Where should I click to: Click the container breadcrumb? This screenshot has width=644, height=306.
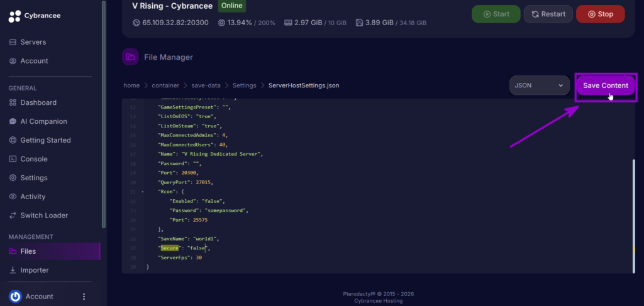[165, 85]
